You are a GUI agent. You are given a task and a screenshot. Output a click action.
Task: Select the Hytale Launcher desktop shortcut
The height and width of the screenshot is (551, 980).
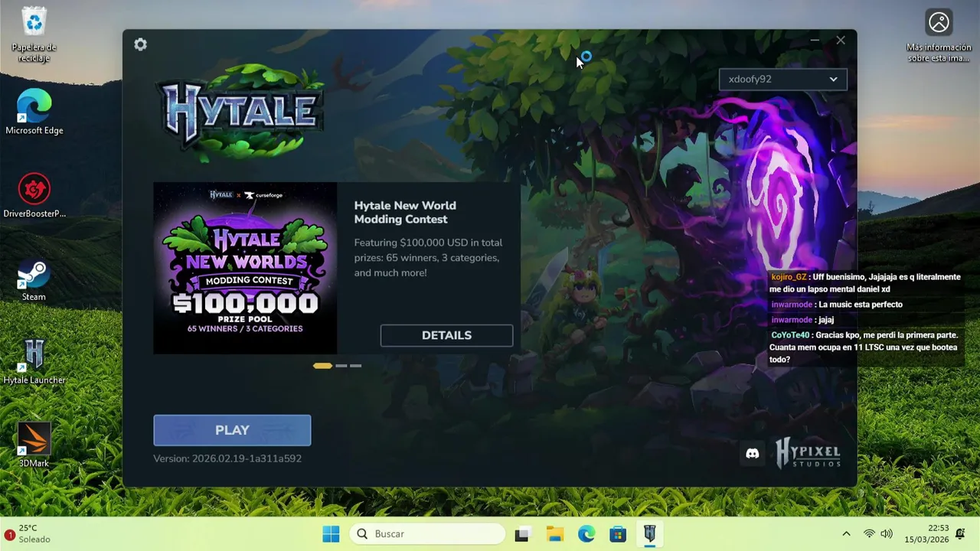pyautogui.click(x=34, y=363)
